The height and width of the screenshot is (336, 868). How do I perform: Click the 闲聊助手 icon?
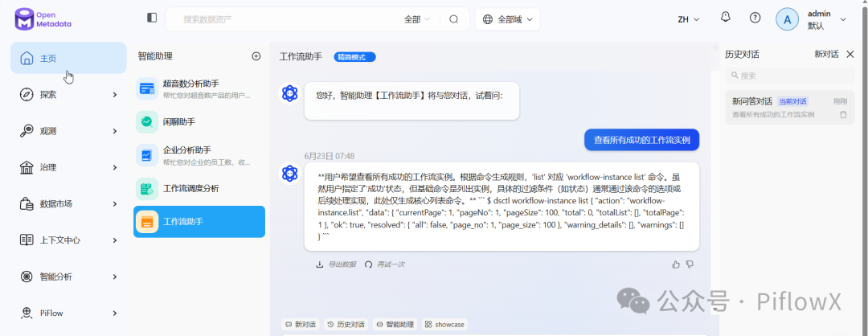click(x=147, y=121)
